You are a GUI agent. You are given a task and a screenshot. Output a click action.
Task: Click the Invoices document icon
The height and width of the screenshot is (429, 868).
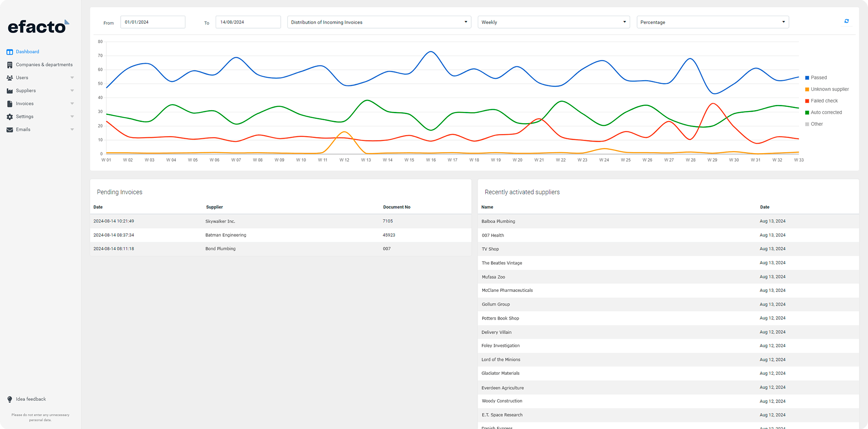click(10, 104)
